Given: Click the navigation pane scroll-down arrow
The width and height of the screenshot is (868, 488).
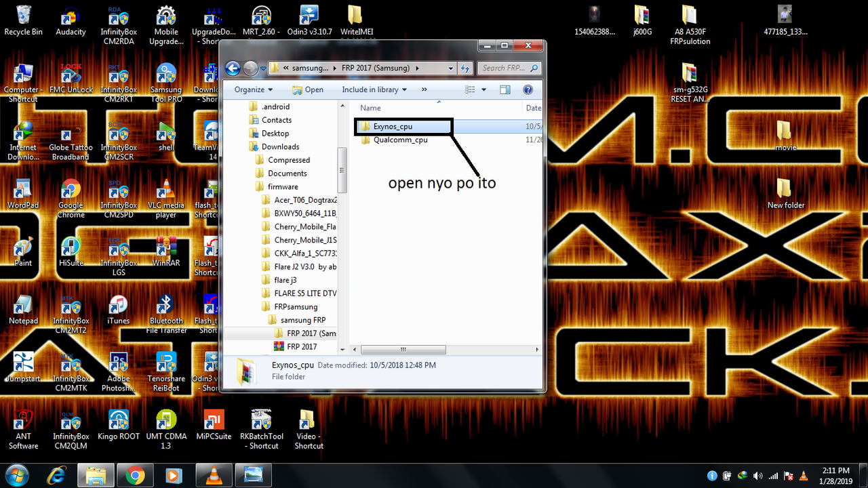Looking at the screenshot, I should [342, 350].
